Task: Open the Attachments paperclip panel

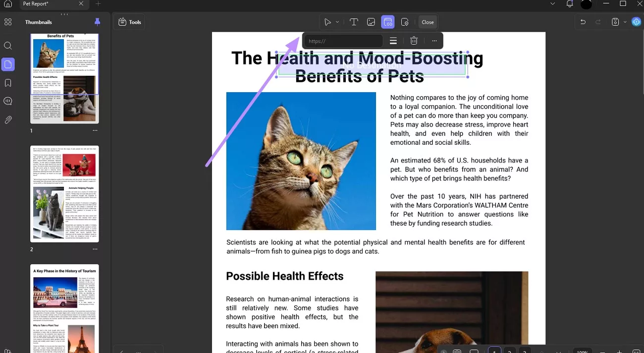Action: [8, 119]
